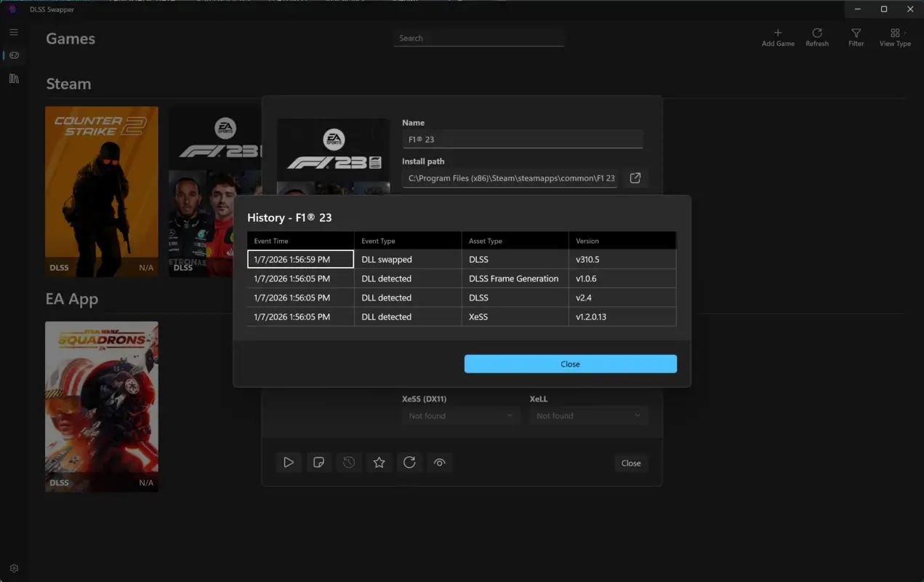Launch F1 23 with the play icon

pos(289,462)
